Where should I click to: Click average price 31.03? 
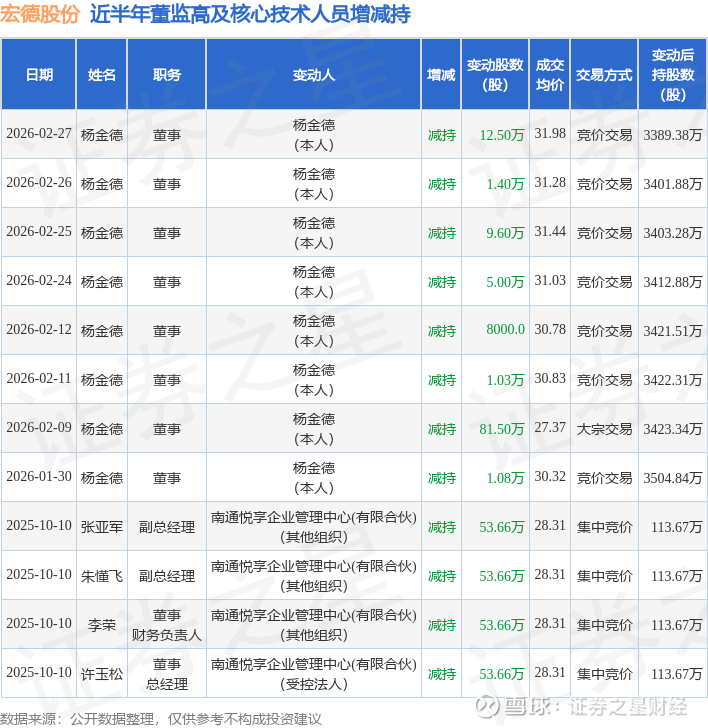tap(550, 280)
